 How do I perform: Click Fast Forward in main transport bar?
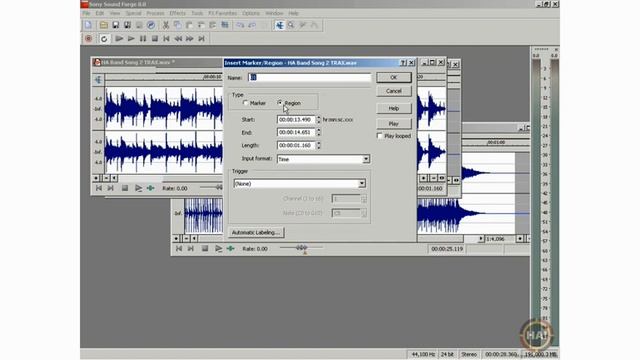(x=190, y=39)
